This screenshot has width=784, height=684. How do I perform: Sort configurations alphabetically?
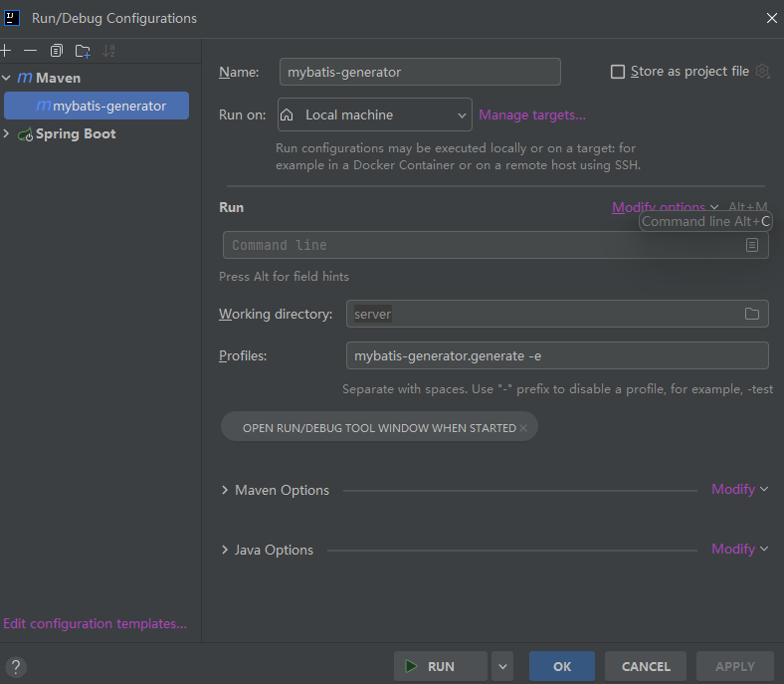click(x=108, y=51)
